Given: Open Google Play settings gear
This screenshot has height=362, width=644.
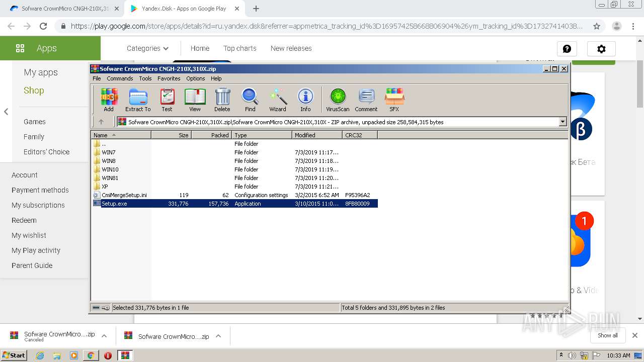Looking at the screenshot, I should [601, 49].
